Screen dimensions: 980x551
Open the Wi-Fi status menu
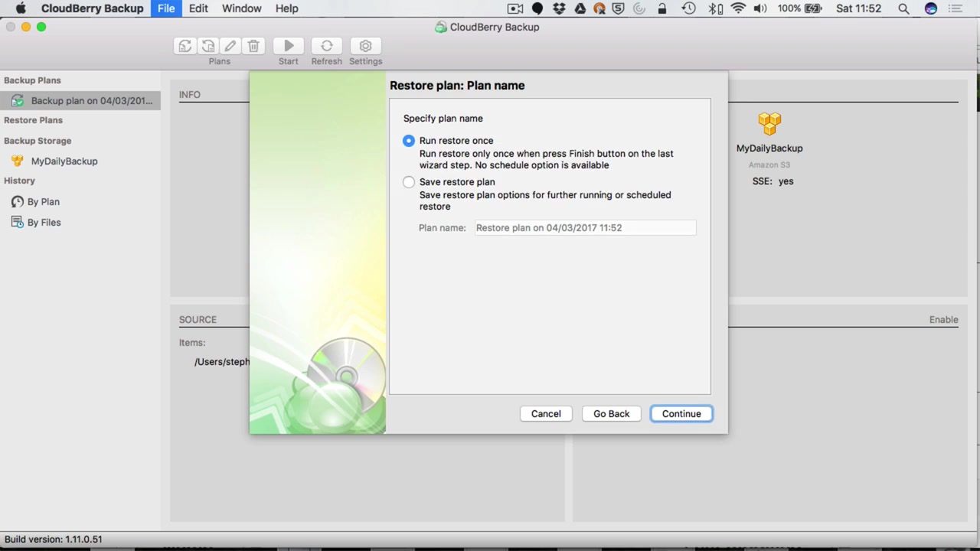tap(738, 8)
